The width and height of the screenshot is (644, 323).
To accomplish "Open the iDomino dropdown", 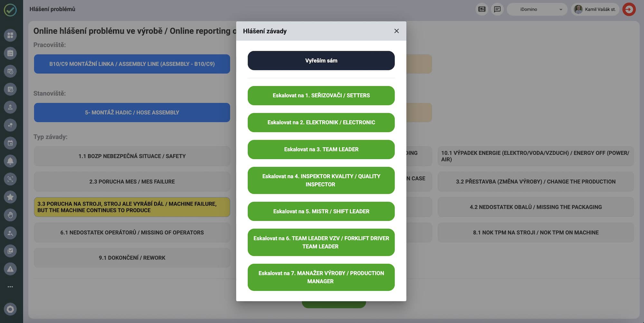I will pyautogui.click(x=537, y=9).
